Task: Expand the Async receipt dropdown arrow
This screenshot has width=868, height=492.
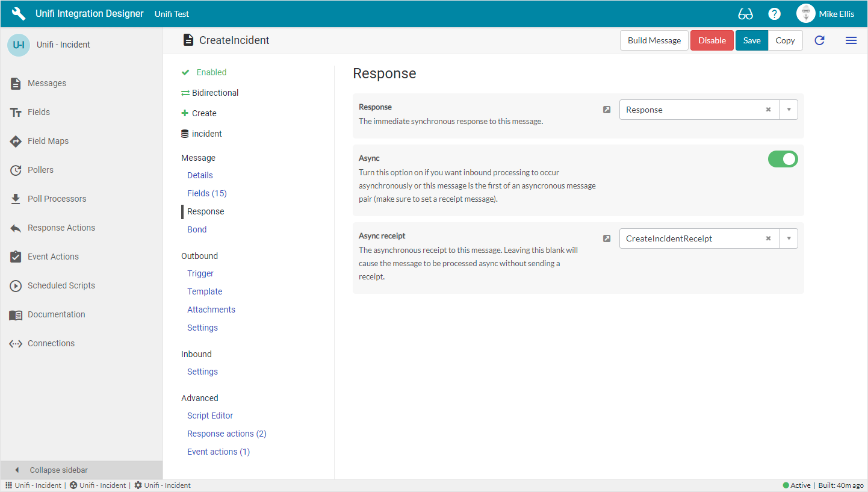Action: point(789,238)
